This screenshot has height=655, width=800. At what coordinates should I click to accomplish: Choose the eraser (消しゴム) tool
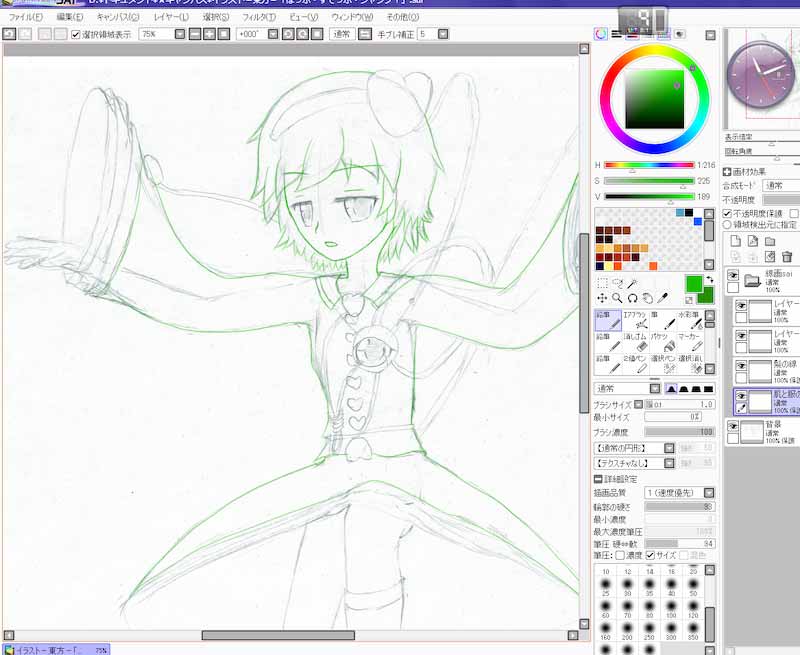coord(635,342)
